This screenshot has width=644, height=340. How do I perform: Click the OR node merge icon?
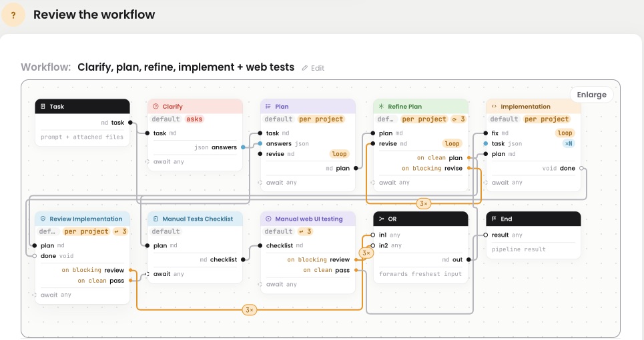pos(381,219)
